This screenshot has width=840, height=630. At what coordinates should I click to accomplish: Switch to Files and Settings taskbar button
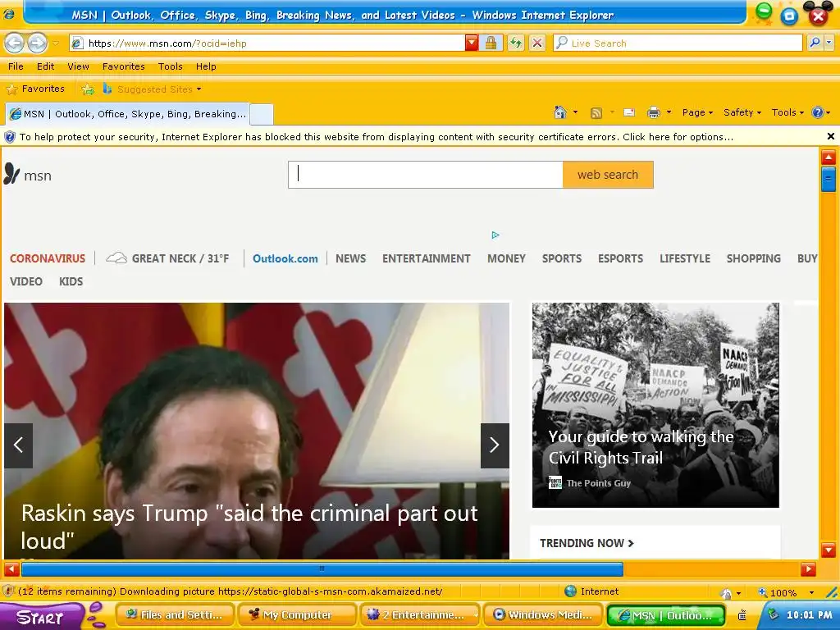click(174, 615)
